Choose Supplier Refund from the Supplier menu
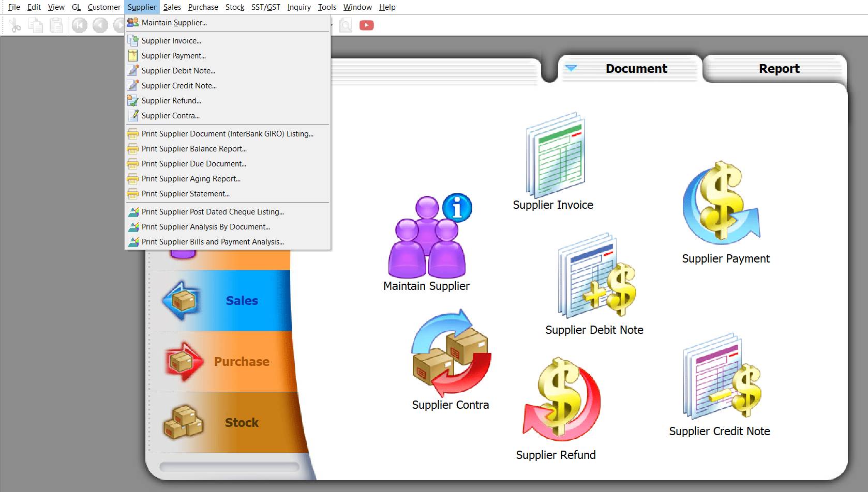 171,100
